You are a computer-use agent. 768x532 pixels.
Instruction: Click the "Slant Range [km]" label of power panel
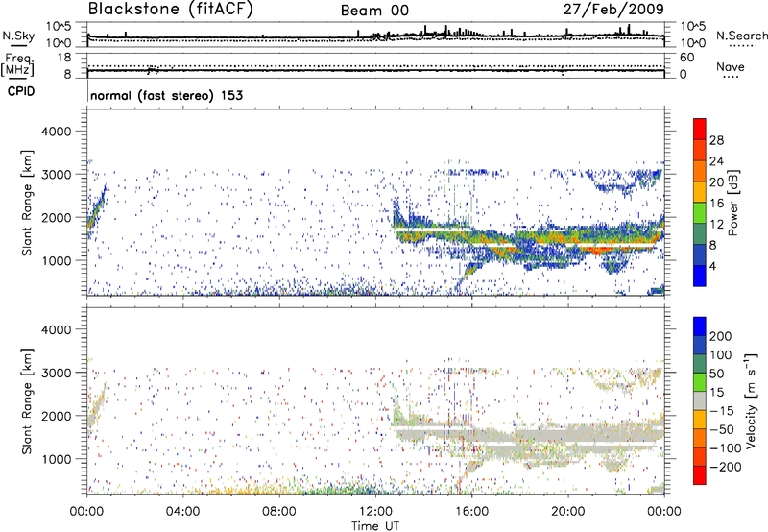tap(27, 203)
